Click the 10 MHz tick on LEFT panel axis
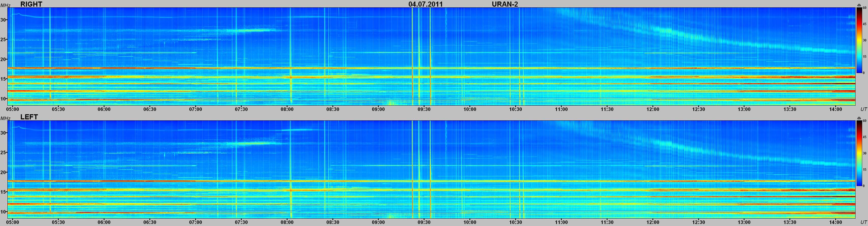The height and width of the screenshot is (226, 868). [x=3, y=212]
